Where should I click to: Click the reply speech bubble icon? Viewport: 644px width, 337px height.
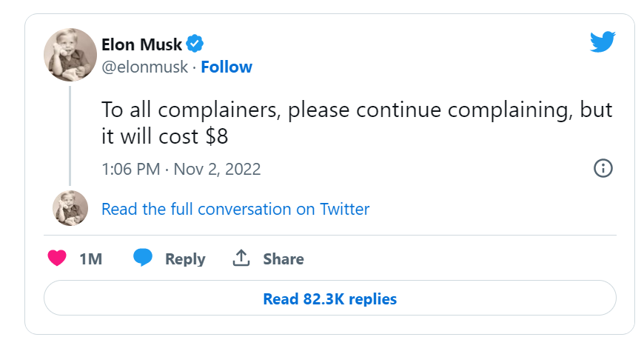(x=143, y=258)
